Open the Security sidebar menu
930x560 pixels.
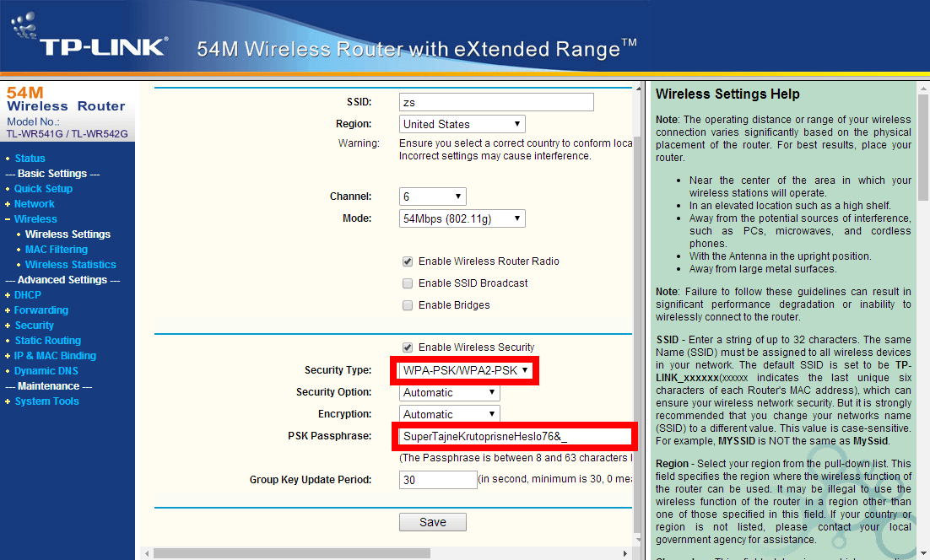pos(35,326)
